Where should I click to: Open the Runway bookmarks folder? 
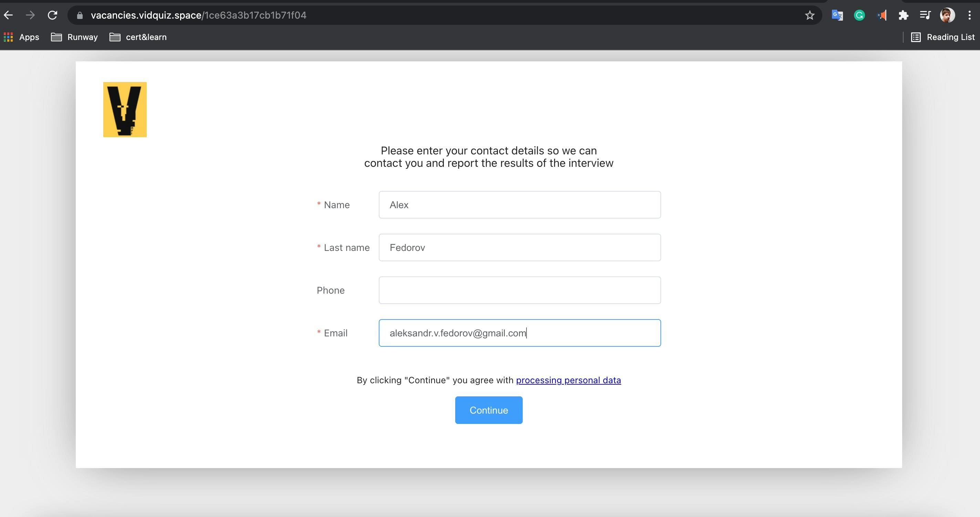pyautogui.click(x=75, y=37)
